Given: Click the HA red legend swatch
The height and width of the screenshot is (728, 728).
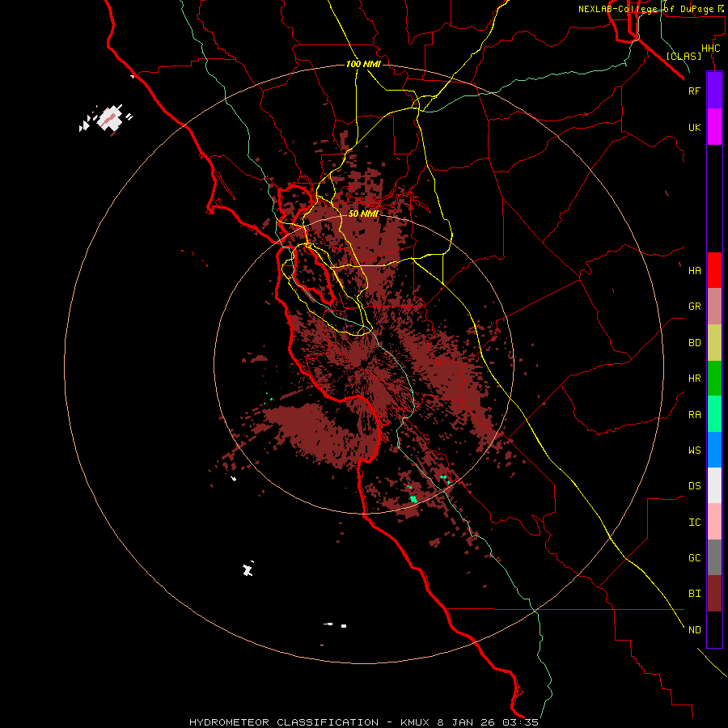Looking at the screenshot, I should [x=714, y=270].
